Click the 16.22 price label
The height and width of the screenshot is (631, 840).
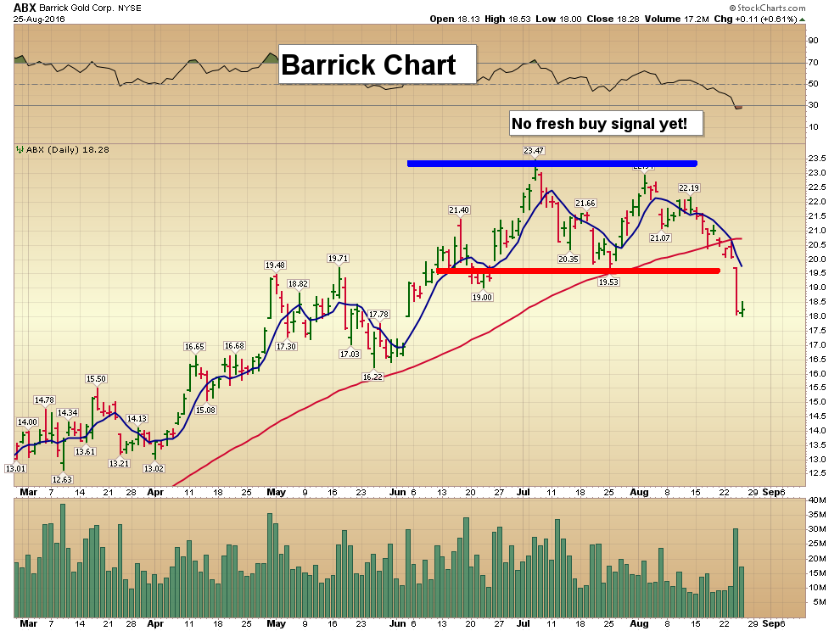click(372, 377)
